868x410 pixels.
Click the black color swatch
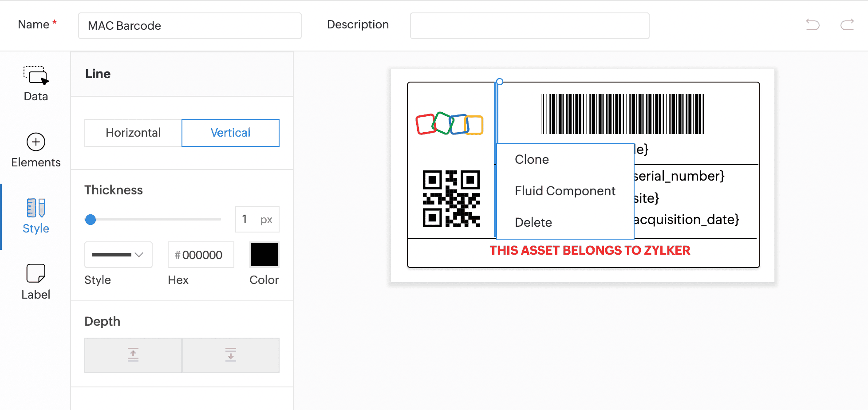pos(264,255)
